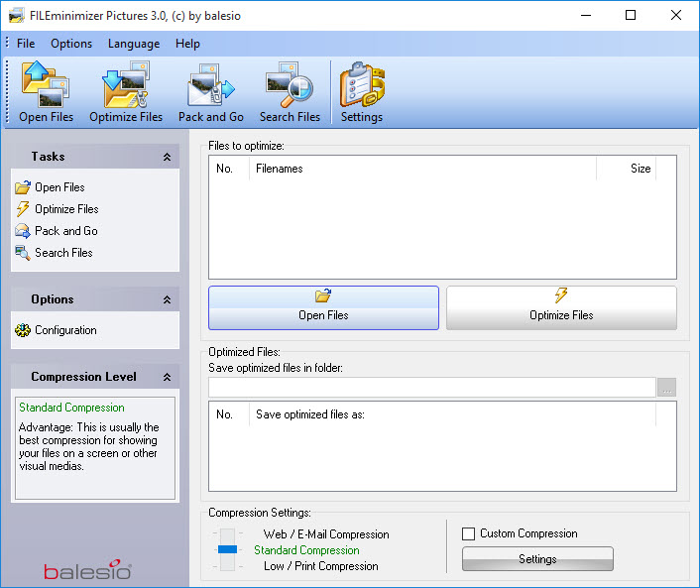Open the Help menu
Screen dimensions: 700x588
tap(187, 44)
